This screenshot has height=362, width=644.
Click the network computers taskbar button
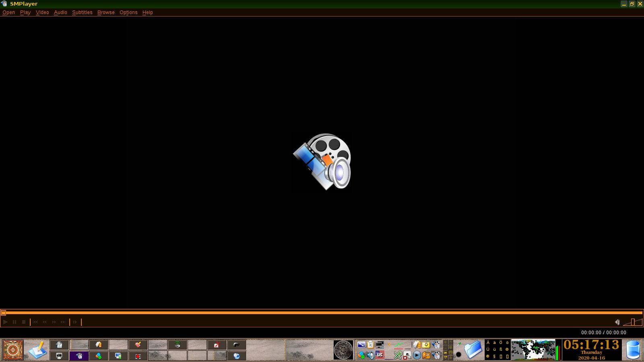(118, 356)
